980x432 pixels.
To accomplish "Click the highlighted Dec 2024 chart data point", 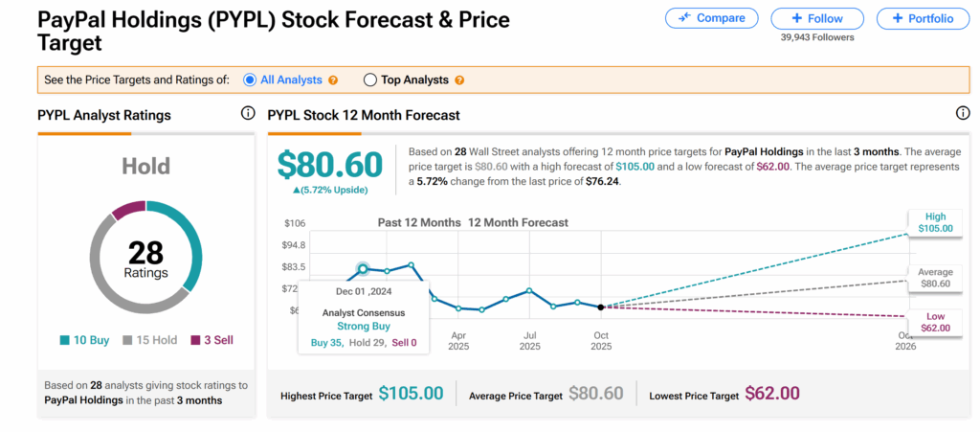I will pos(363,269).
